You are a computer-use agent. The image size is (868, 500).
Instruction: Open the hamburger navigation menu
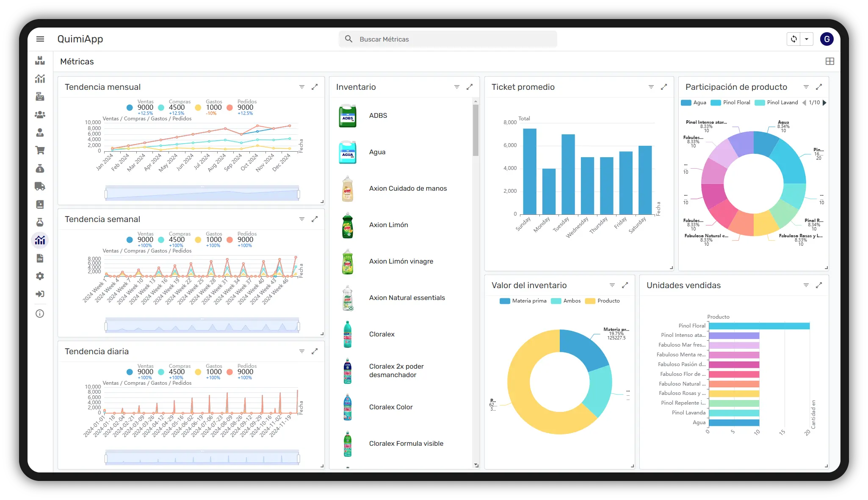point(40,39)
